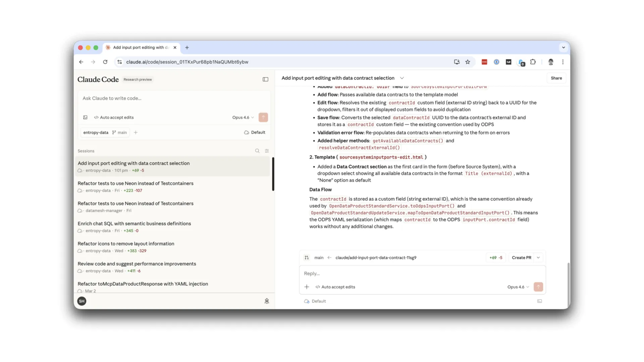644x362 pixels.
Task: Toggle Auto accept edits in reply box
Action: 335,287
